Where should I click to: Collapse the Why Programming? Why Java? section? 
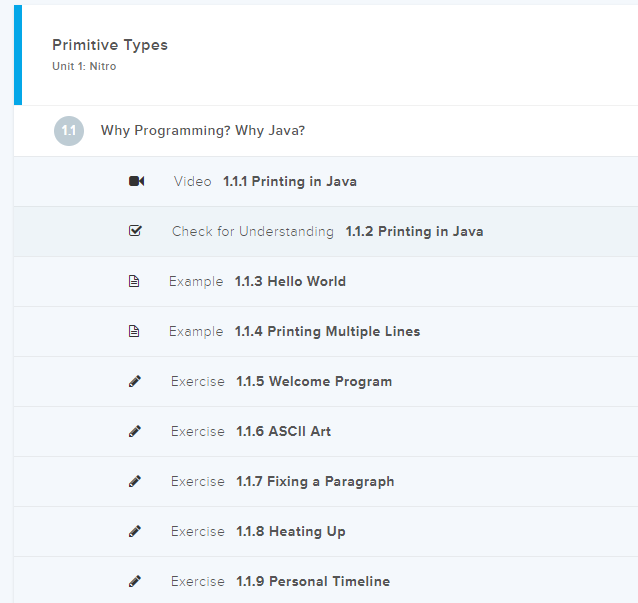pyautogui.click(x=203, y=131)
